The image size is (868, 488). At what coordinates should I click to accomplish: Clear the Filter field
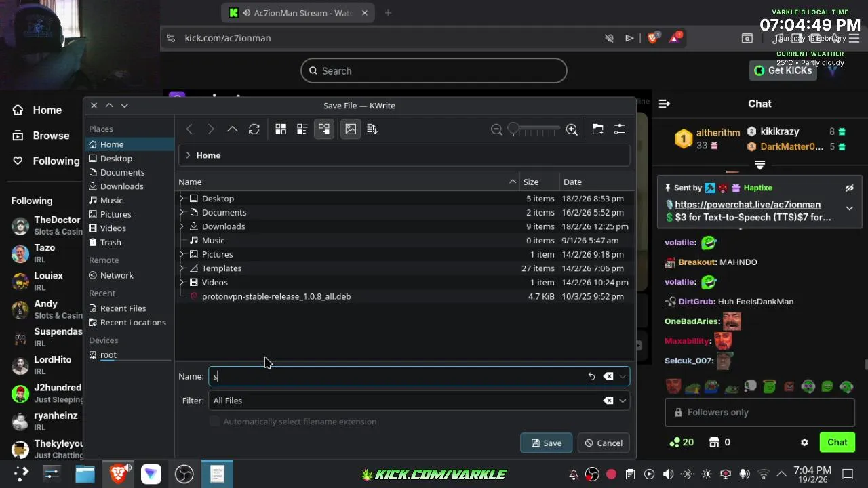608,401
